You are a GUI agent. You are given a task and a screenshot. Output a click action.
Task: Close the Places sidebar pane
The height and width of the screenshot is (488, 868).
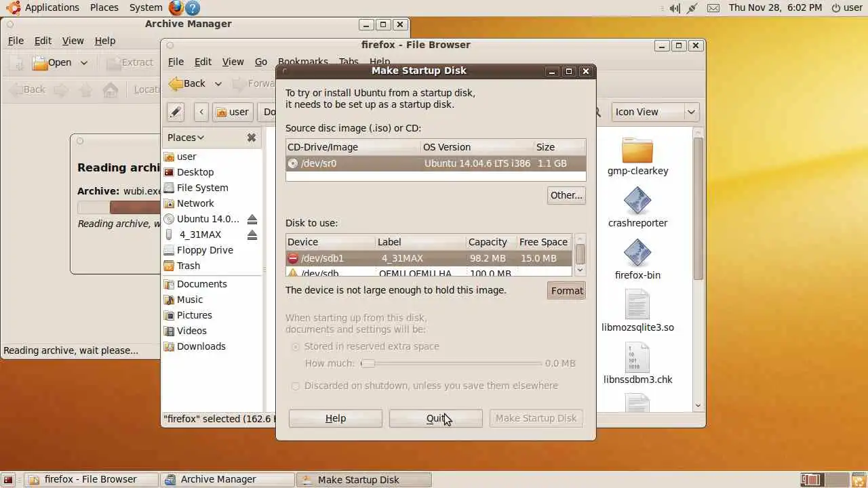252,138
